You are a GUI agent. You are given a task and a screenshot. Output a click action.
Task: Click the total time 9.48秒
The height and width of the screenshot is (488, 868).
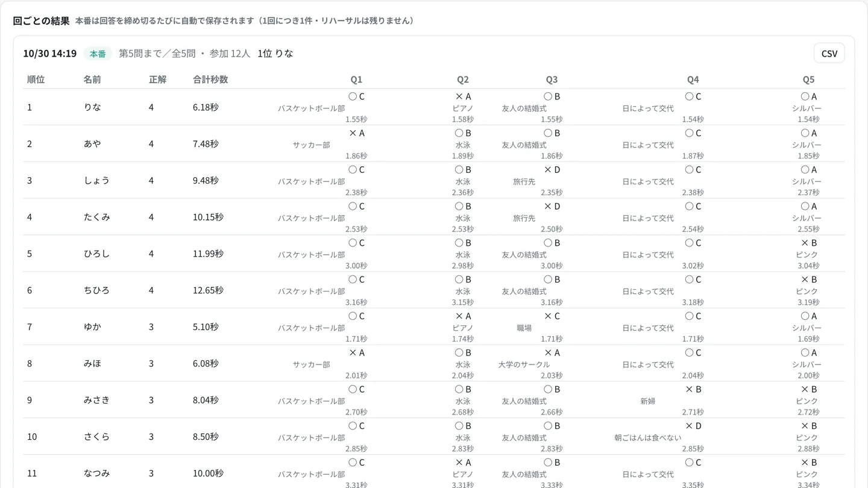(x=206, y=181)
